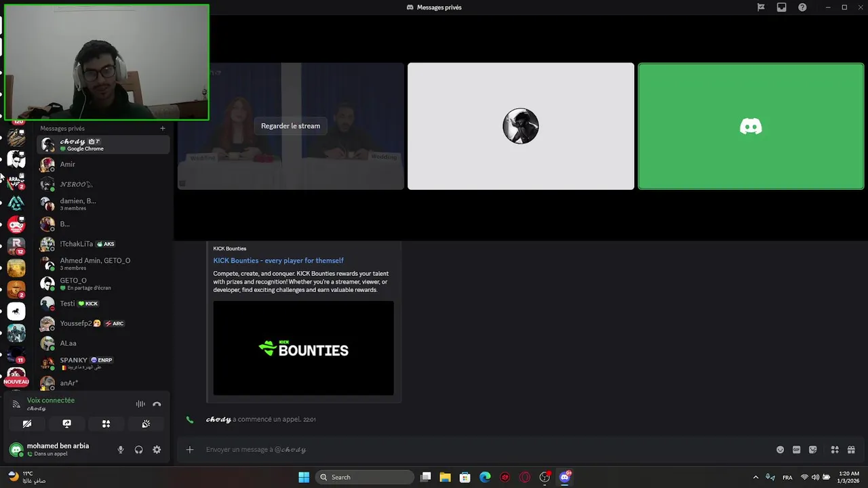The height and width of the screenshot is (488, 868).
Task: Open the FRA language selector
Action: click(787, 477)
